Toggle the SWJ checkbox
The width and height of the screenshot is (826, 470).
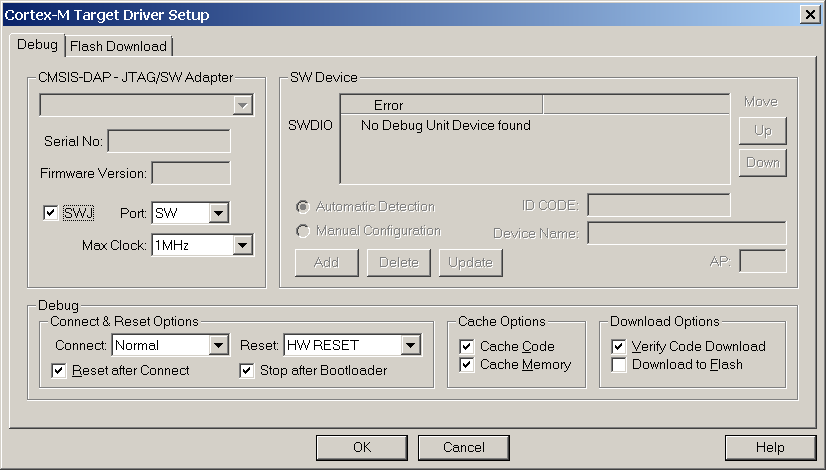click(51, 213)
